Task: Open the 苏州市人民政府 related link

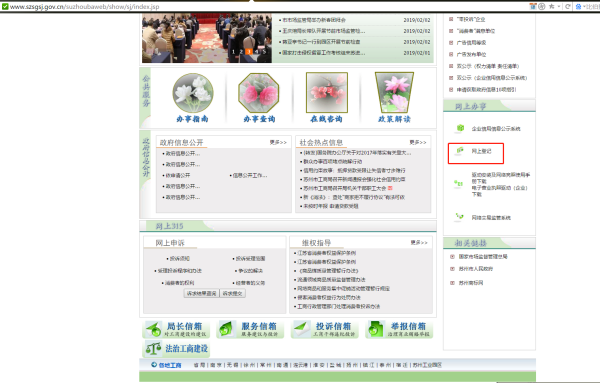Action: click(476, 269)
